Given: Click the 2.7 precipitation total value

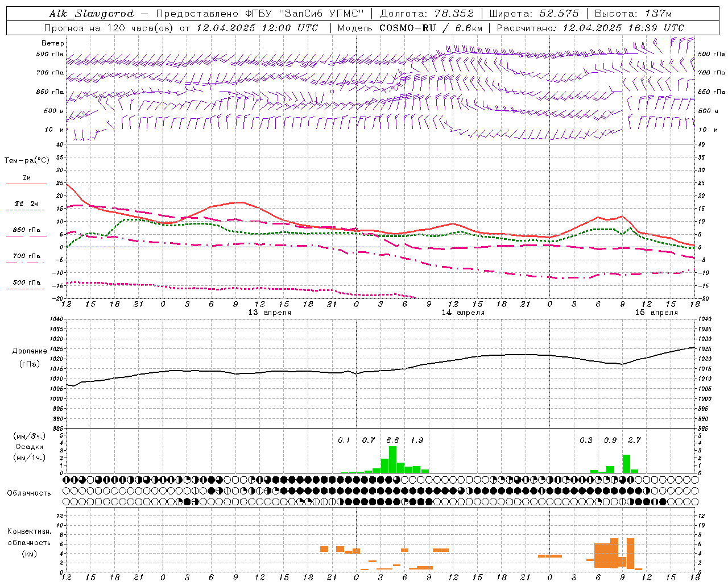Looking at the screenshot, I should pos(634,440).
